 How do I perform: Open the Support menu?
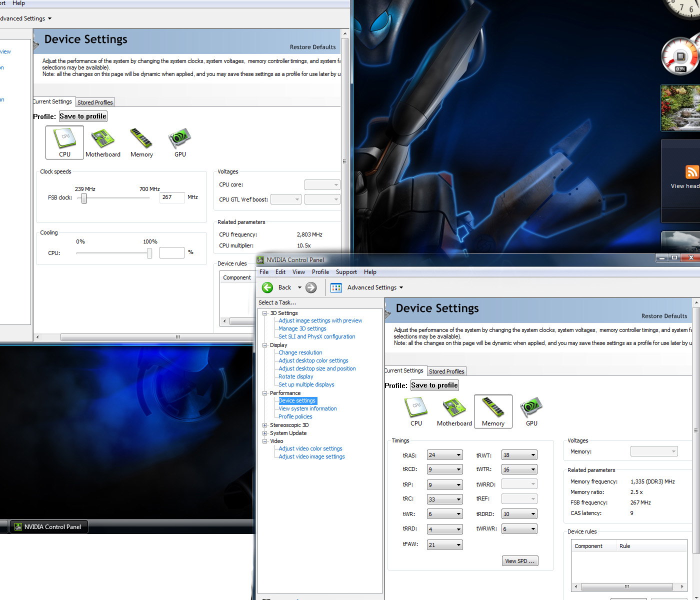(x=346, y=272)
